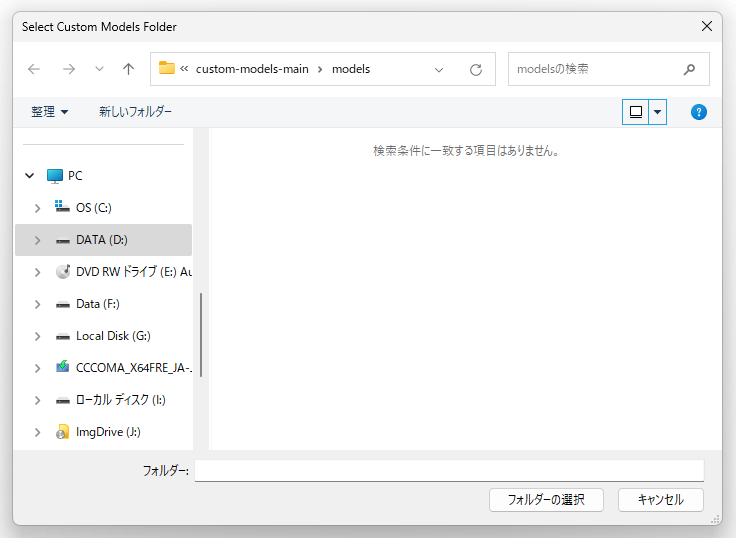This screenshot has height=538, width=736.
Task: Select CCCOMA_X64FRE_JA drive
Action: pos(134,368)
